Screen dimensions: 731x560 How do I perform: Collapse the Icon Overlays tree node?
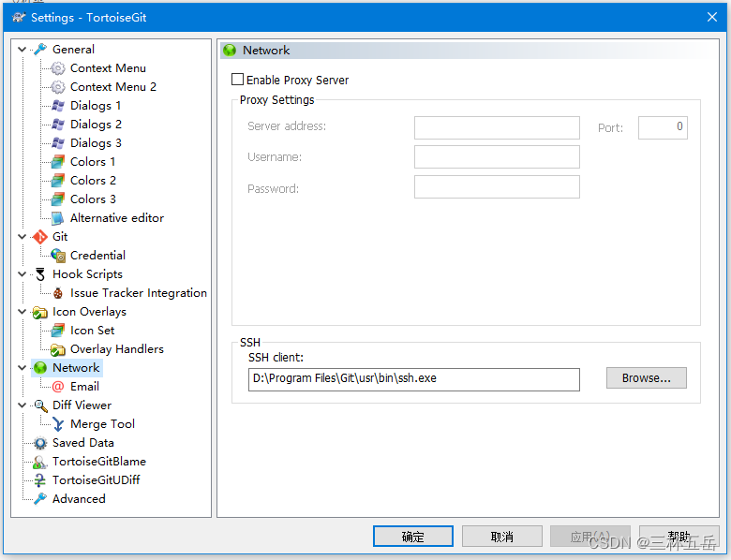point(22,311)
